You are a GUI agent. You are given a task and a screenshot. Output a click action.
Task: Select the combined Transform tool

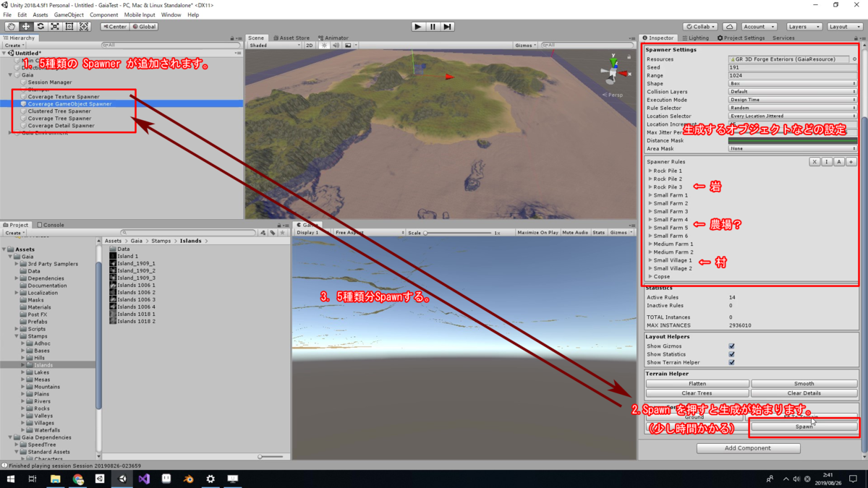pyautogui.click(x=84, y=27)
